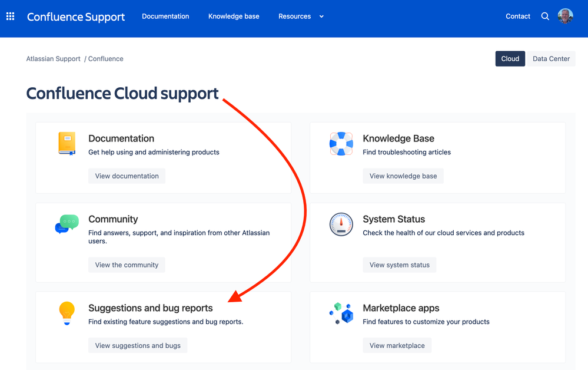
Task: Click the Knowledge Base card heading
Action: coord(398,138)
